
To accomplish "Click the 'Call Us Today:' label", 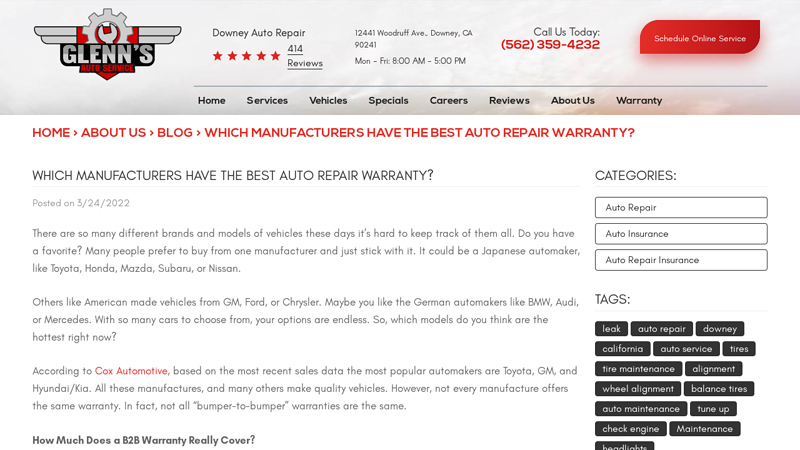I will click(x=566, y=32).
